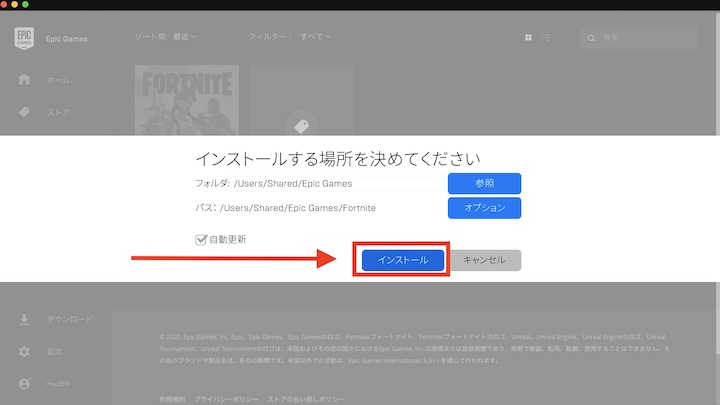This screenshot has height=405, width=720.
Task: Click the Epic Games title text in sidebar
Action: click(67, 39)
